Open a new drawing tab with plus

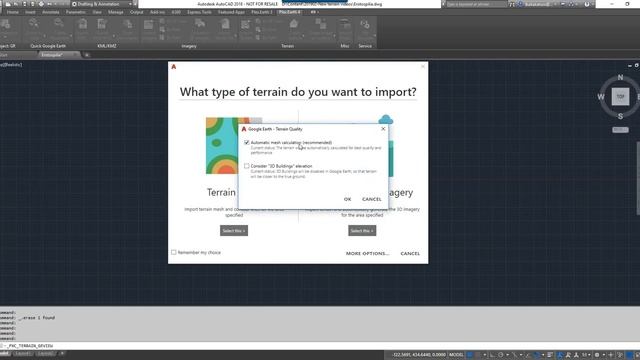[x=87, y=55]
